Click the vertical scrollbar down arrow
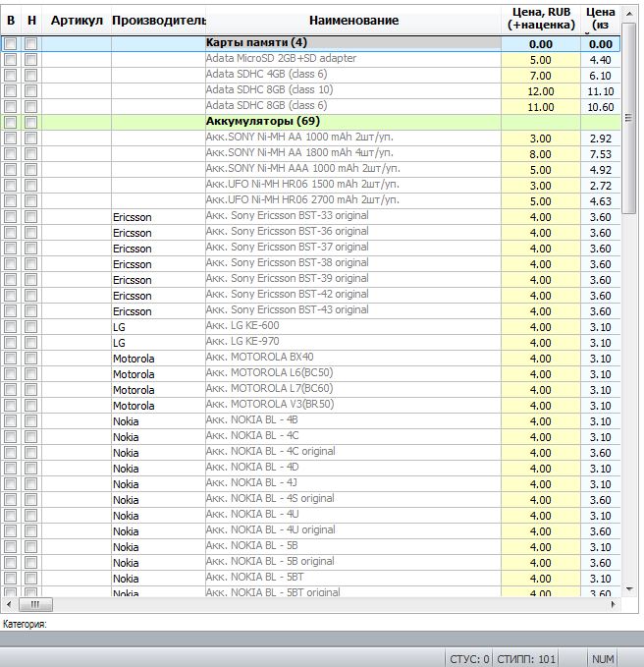This screenshot has height=667, width=644. (x=629, y=589)
